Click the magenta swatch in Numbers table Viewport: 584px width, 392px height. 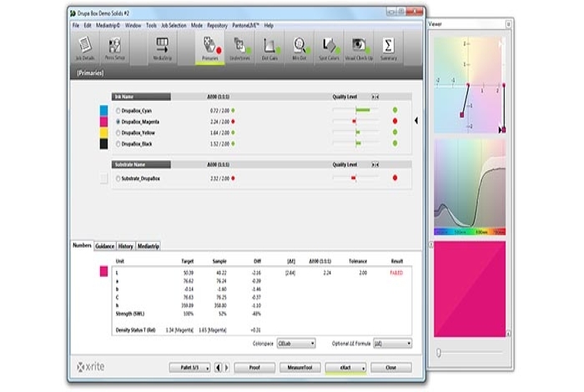click(104, 271)
